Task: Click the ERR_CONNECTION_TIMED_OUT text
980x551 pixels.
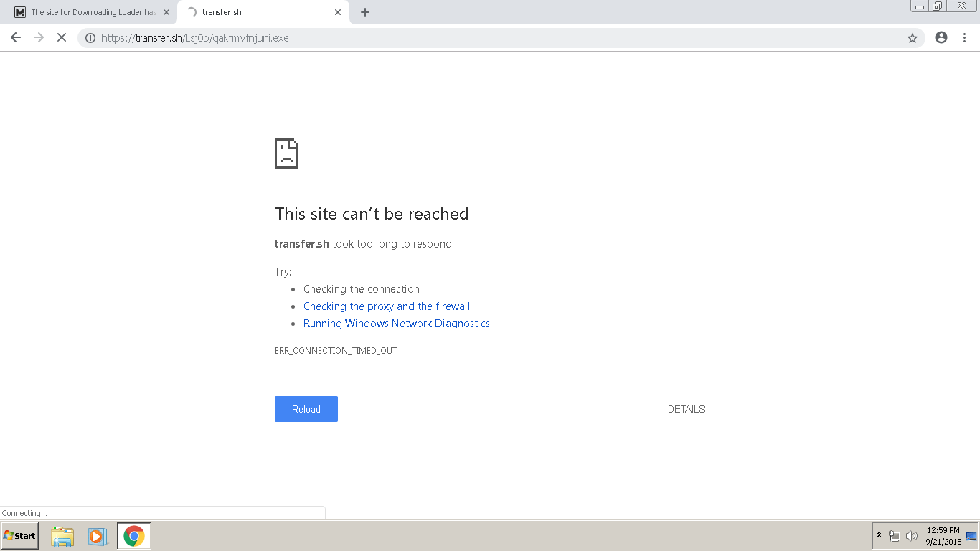Action: pos(336,351)
